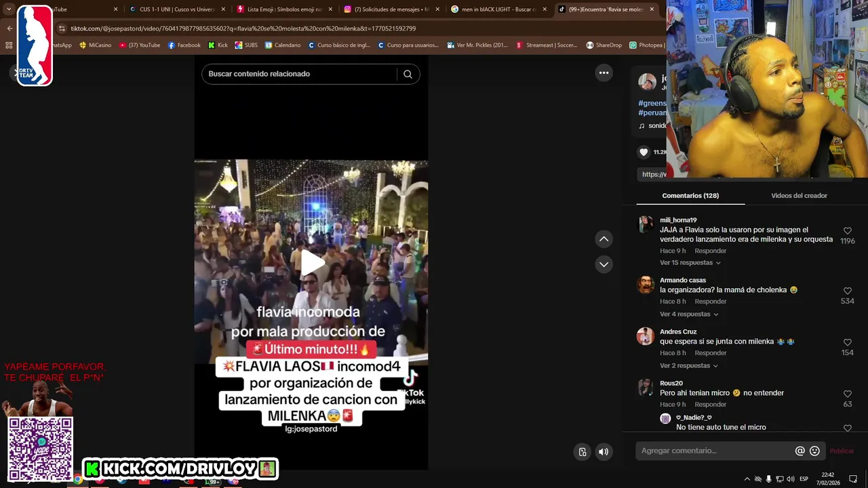The width and height of the screenshot is (868, 488).
Task: Like Andres Cruz's comment
Action: click(847, 342)
